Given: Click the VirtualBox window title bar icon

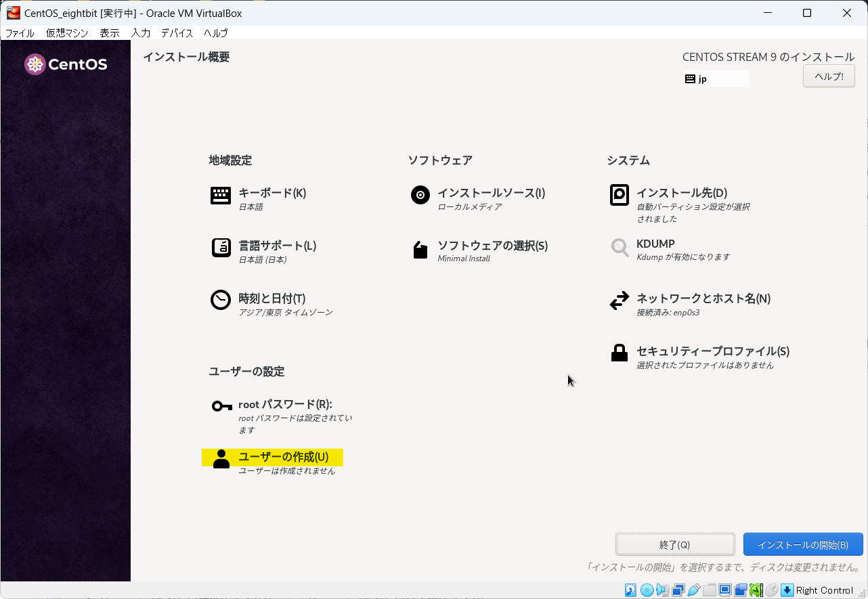Looking at the screenshot, I should pos(13,13).
